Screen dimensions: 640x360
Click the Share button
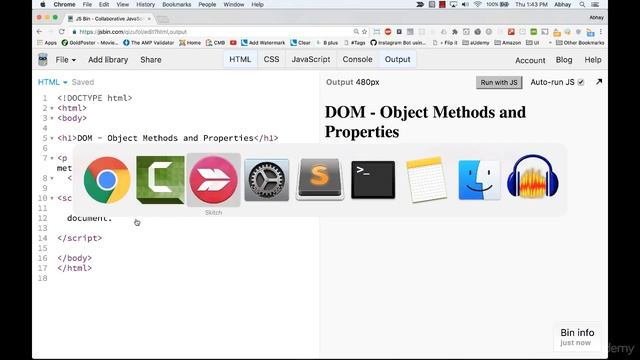[x=151, y=60]
